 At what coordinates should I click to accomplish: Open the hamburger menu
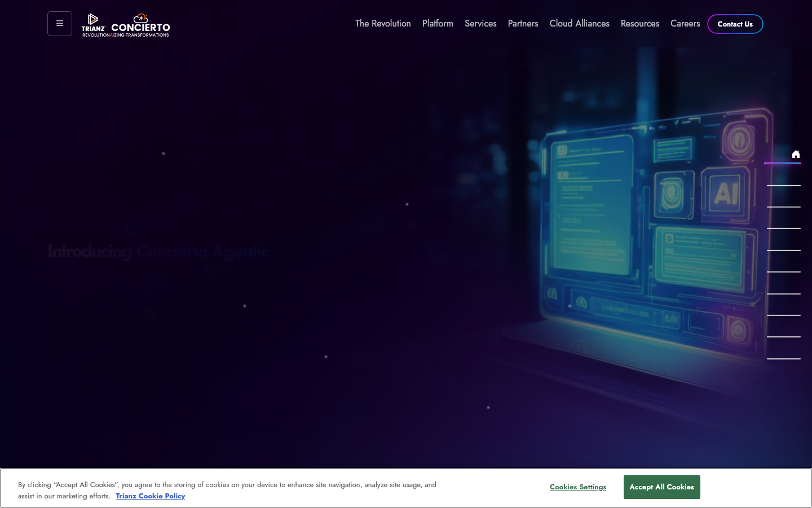(60, 24)
